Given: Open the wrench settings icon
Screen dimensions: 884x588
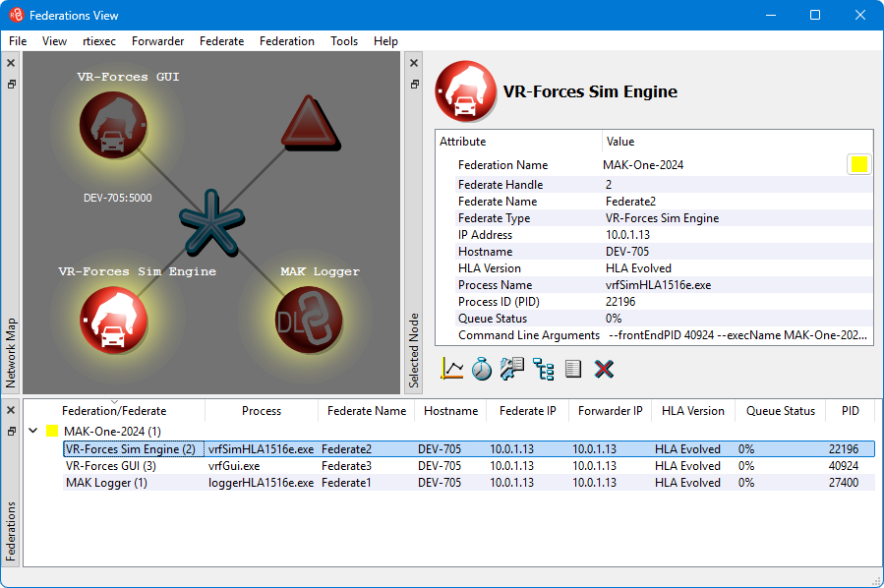Looking at the screenshot, I should (x=512, y=369).
